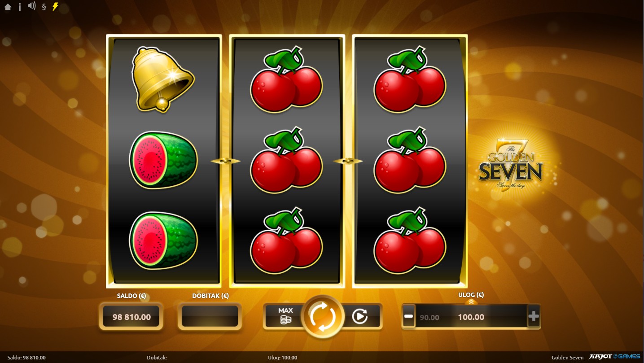
Task: Click the Saldo balance display 98 810.00
Action: click(131, 317)
